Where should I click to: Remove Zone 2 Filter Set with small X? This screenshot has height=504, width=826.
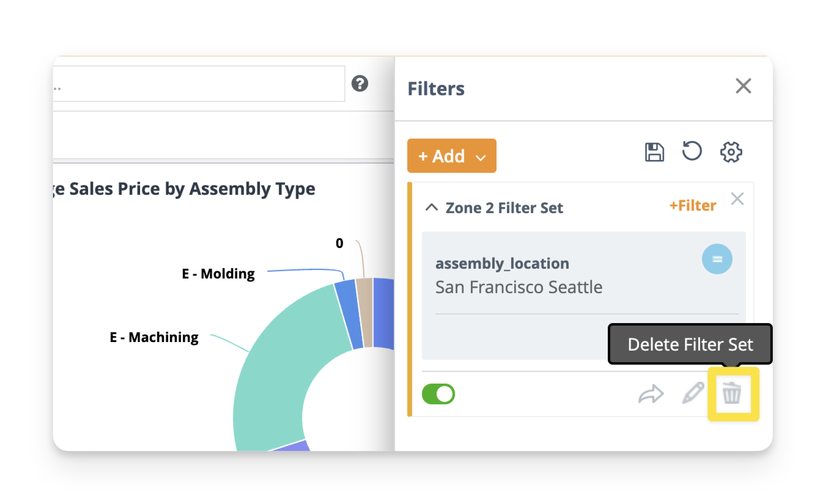(737, 199)
